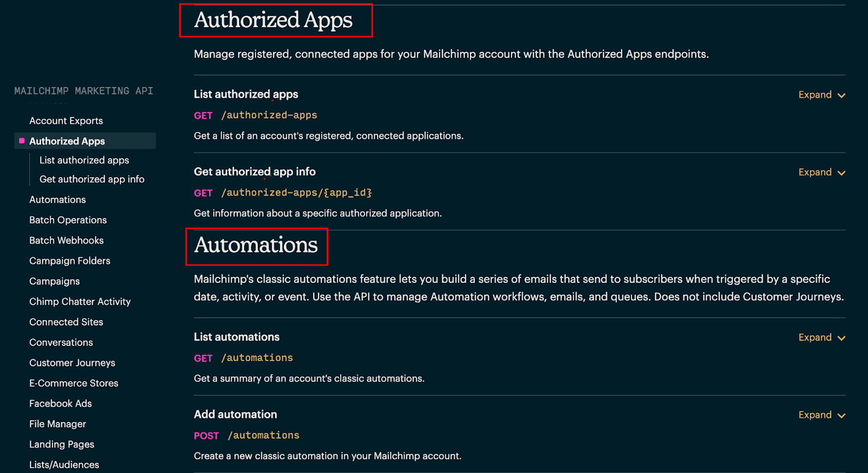
Task: Go to Customer Journeys section
Action: (72, 363)
